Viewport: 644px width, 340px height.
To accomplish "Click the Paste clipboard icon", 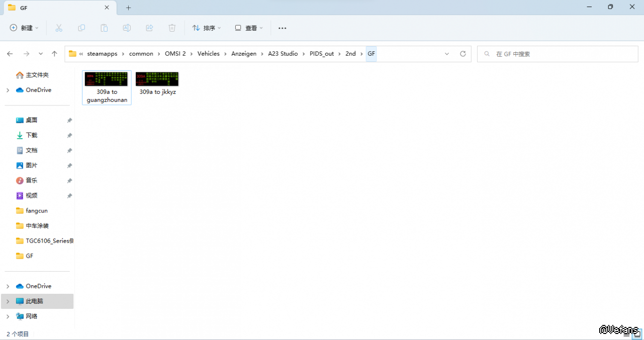I will coord(104,28).
